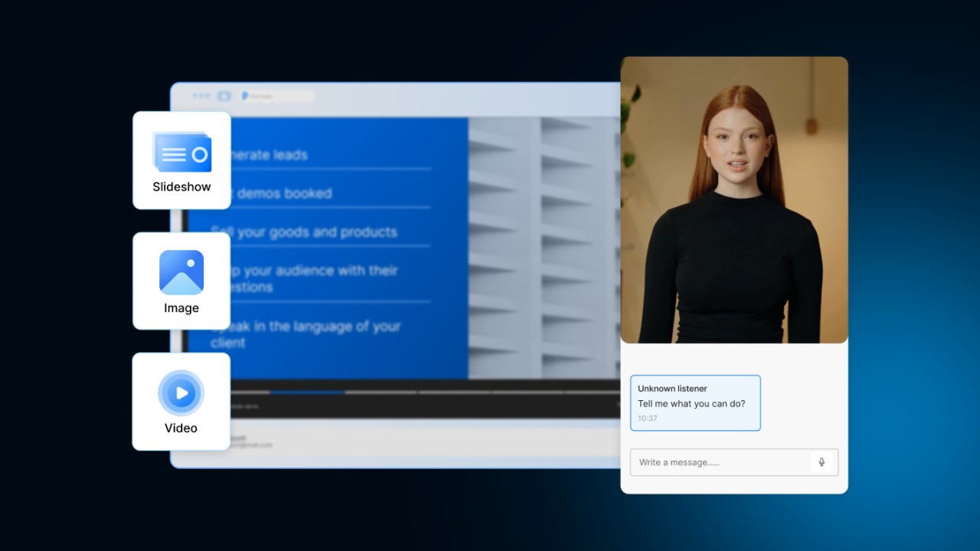Click the 'Speak in the language' bullet

[x=306, y=334]
